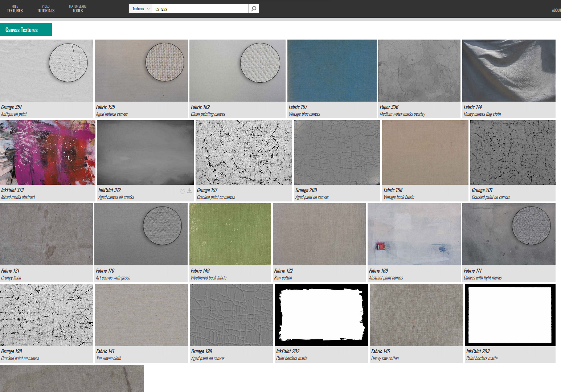561x392 pixels.
Task: Open Video Tutorials menu
Action: coord(46,9)
